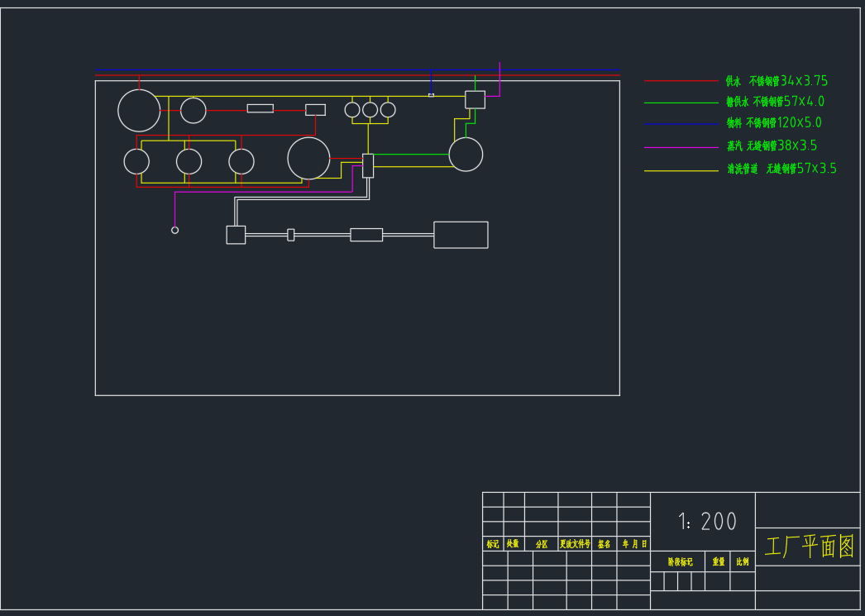The height and width of the screenshot is (616, 865).
Task: Select the "处数" header cell
Action: click(513, 544)
